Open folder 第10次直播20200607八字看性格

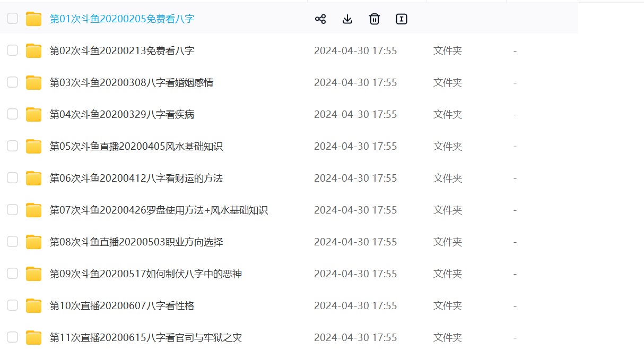tap(122, 306)
